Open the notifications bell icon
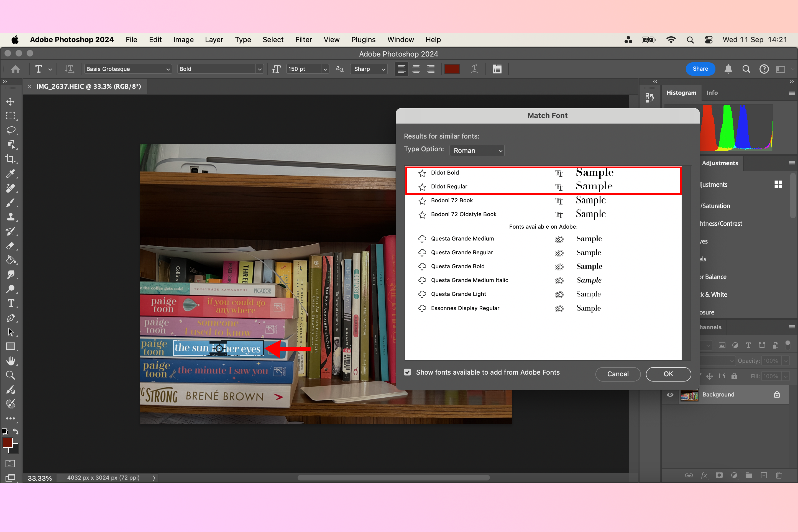Screen dimensions: 798x532 click(x=728, y=69)
